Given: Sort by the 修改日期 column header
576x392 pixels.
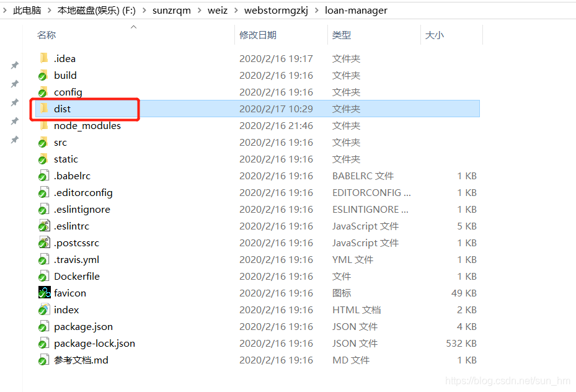Looking at the screenshot, I should [x=257, y=35].
